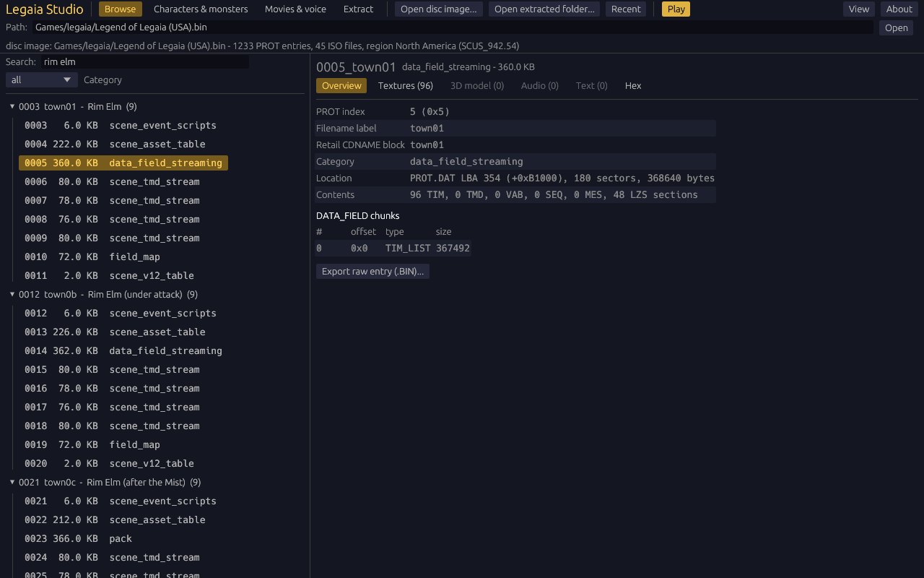Select entry 0013 scene_asset_table
Screen dimensions: 924x578
click(115, 332)
